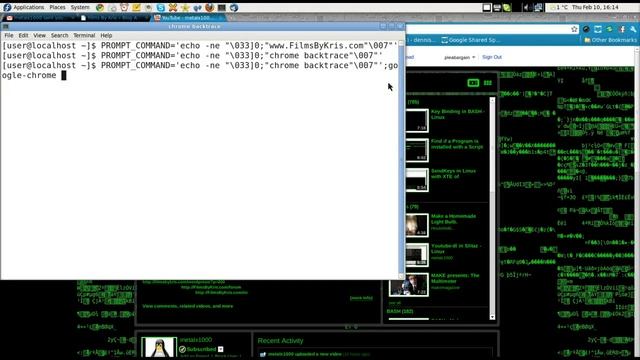Click the alarm clock panel launcher
The width and height of the screenshot is (640, 360).
(x=124, y=7)
